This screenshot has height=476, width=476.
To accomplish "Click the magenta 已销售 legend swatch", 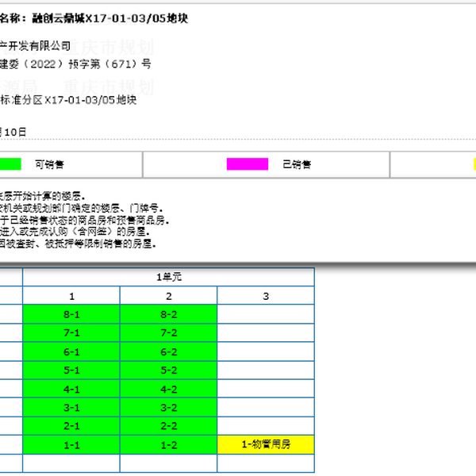I will coord(248,164).
